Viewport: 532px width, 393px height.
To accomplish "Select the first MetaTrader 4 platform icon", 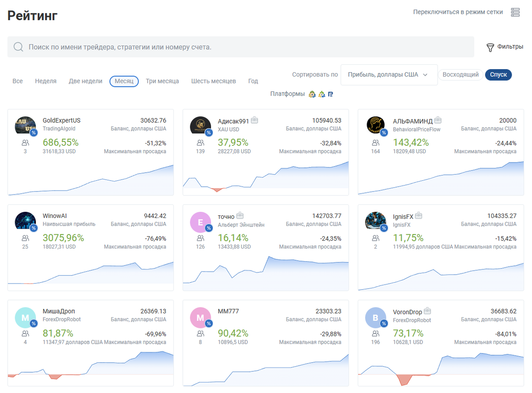I will [x=312, y=94].
